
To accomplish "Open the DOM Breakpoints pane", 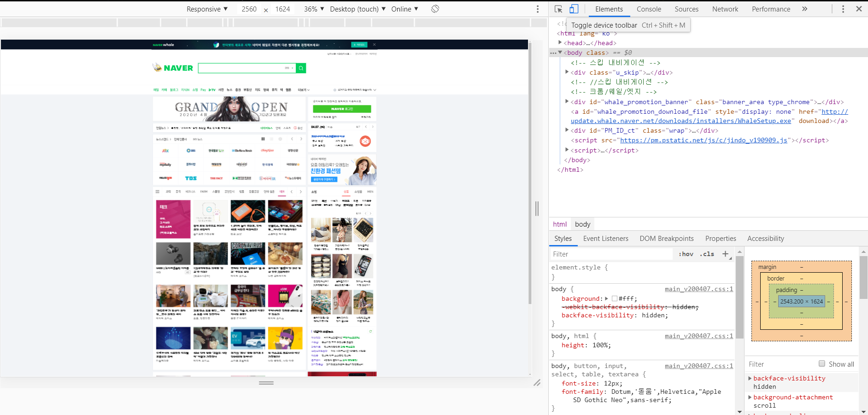I will 667,239.
